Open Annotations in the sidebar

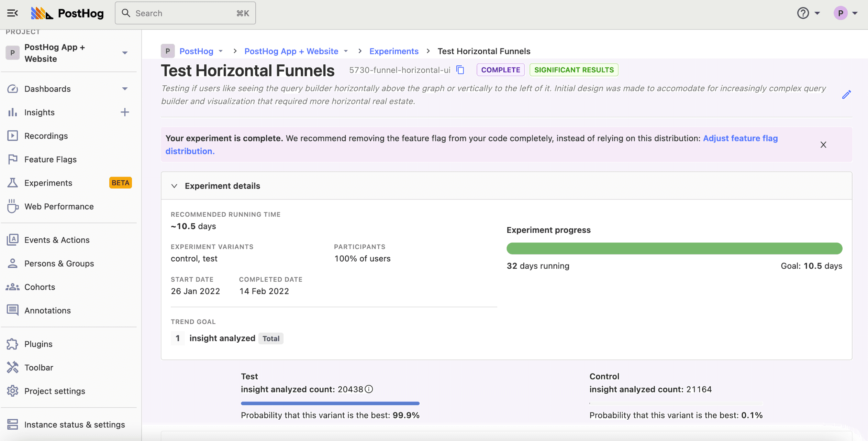[x=47, y=310]
